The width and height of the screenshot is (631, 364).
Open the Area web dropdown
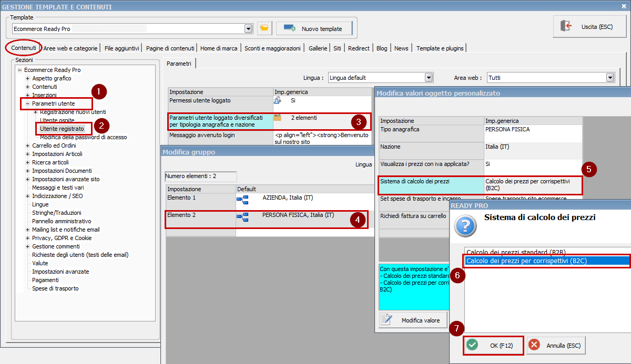610,78
